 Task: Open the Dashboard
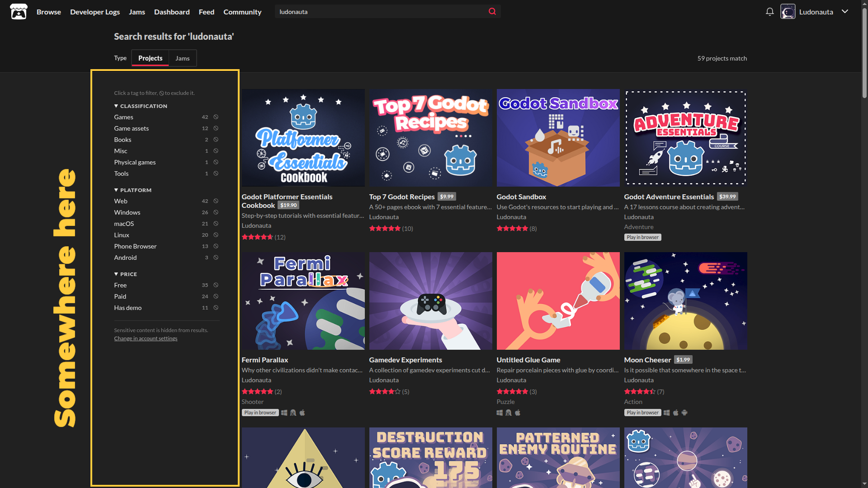tap(172, 12)
